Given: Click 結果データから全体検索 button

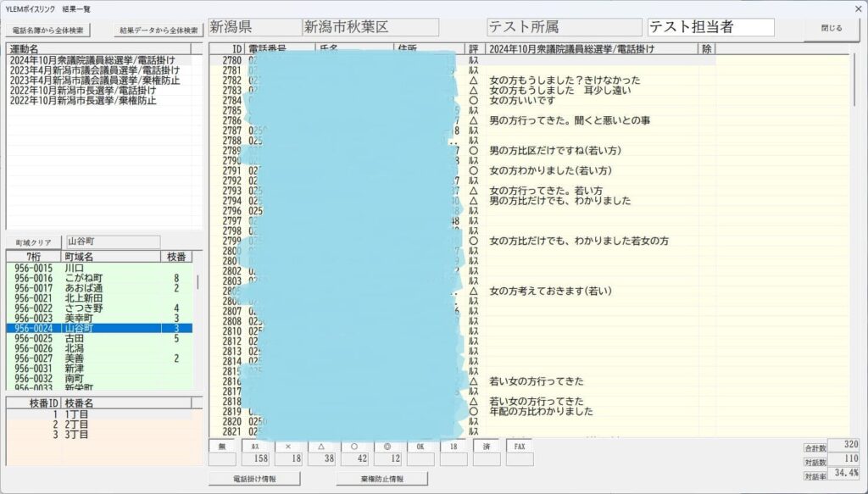Looking at the screenshot, I should [159, 30].
